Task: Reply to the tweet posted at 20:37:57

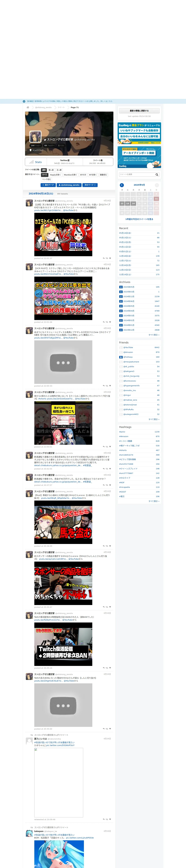Action: pos(104,485)
